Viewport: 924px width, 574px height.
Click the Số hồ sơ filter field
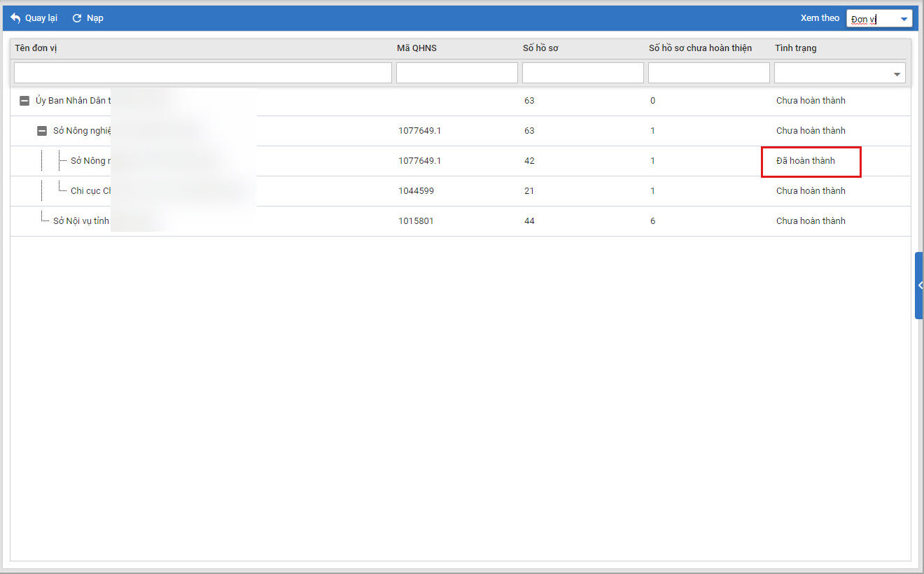(x=582, y=73)
